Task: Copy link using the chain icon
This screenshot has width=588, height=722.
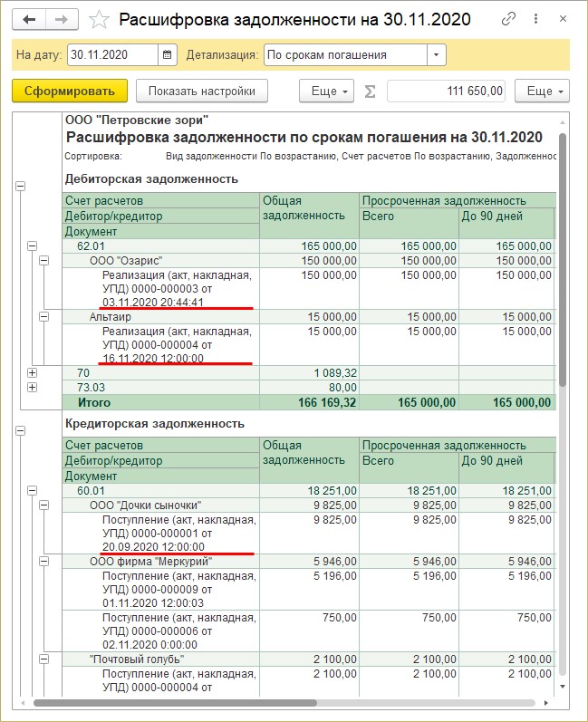Action: coord(508,19)
